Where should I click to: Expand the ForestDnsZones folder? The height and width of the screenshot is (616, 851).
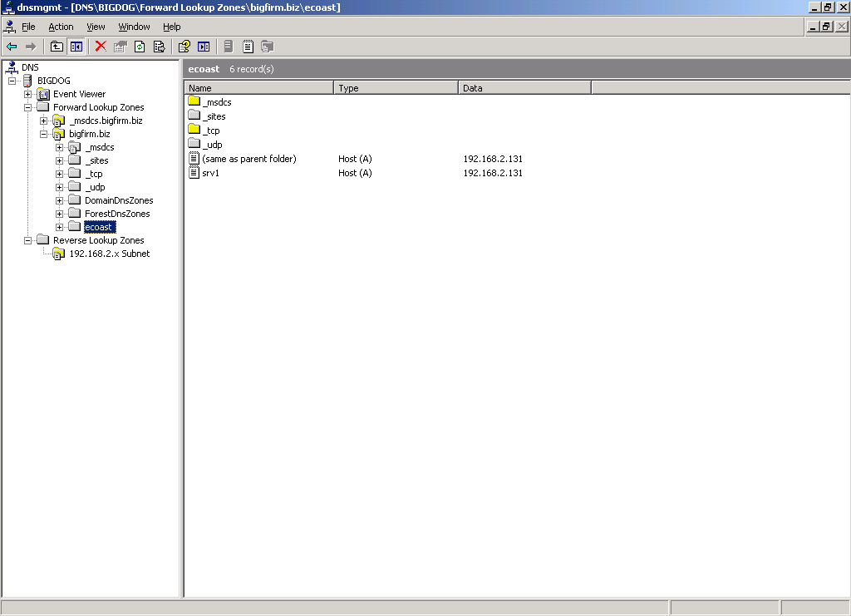pyautogui.click(x=59, y=214)
